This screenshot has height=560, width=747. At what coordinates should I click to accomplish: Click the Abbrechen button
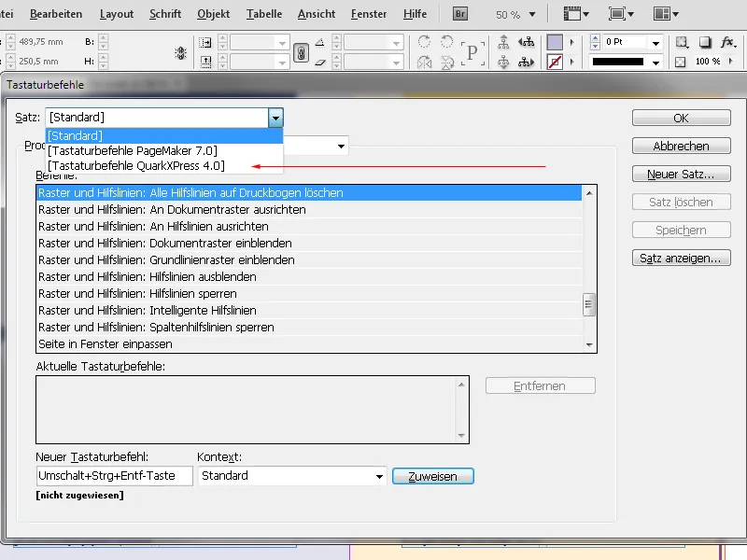click(x=682, y=147)
